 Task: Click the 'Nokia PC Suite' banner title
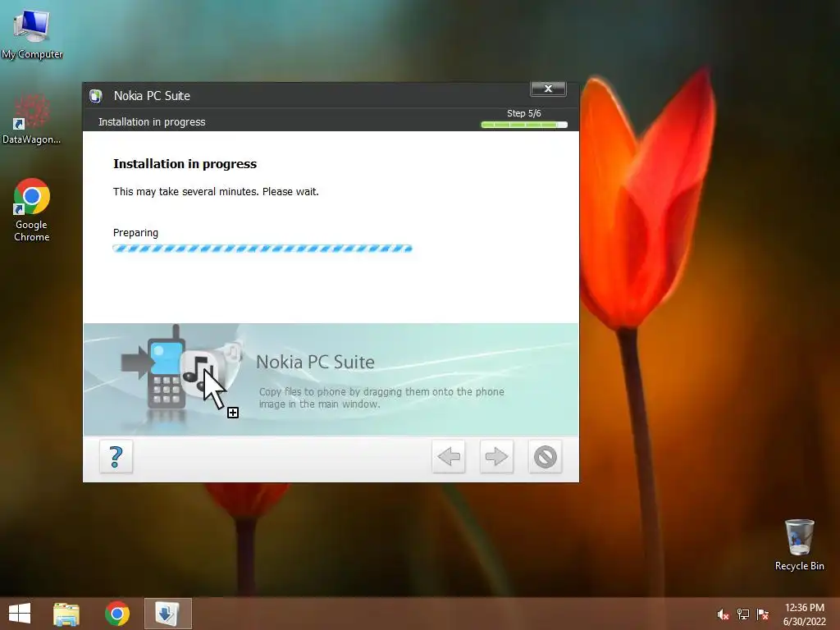click(x=315, y=362)
